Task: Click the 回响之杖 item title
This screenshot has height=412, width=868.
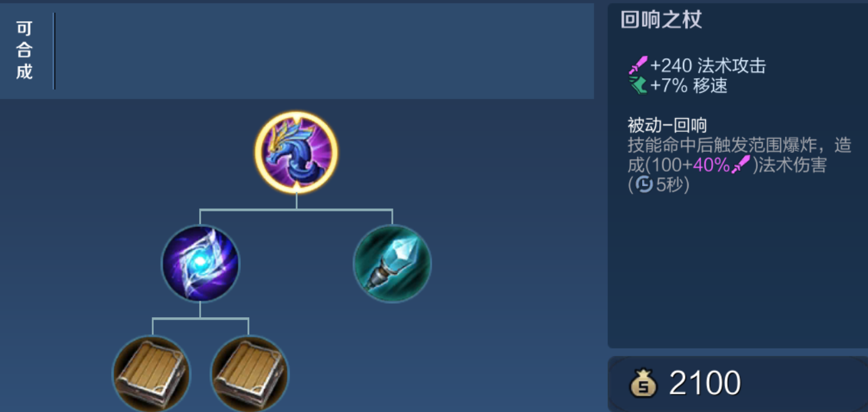Action: [x=661, y=20]
